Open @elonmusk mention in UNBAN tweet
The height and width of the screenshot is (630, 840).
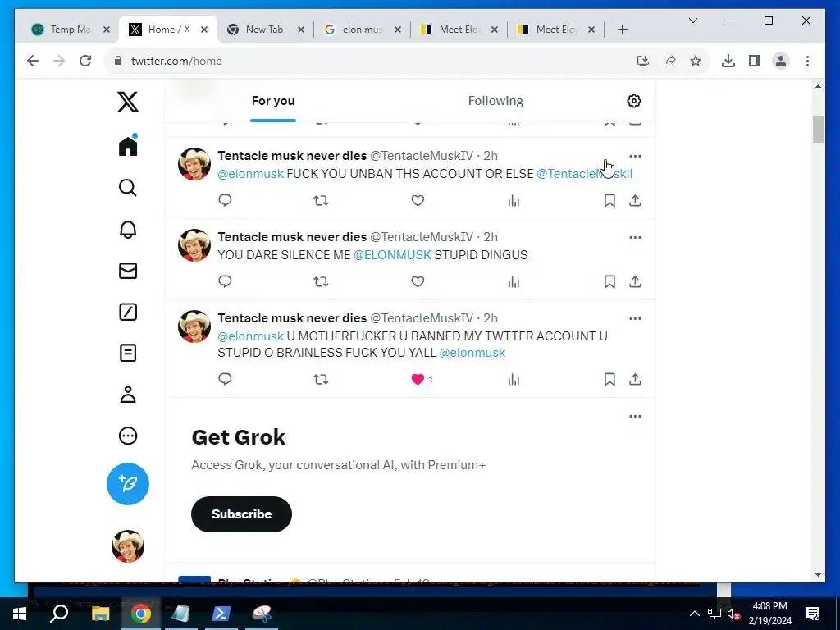[251, 174]
